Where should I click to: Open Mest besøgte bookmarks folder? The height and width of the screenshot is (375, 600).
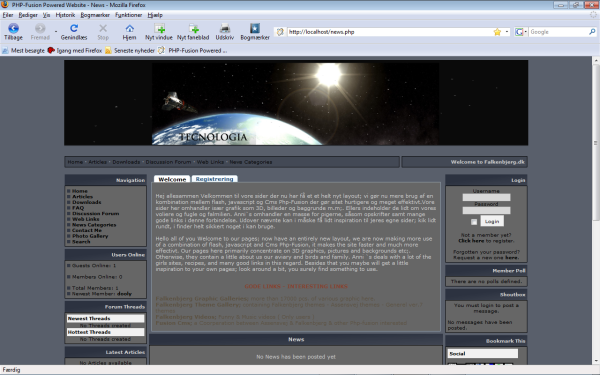click(x=23, y=51)
